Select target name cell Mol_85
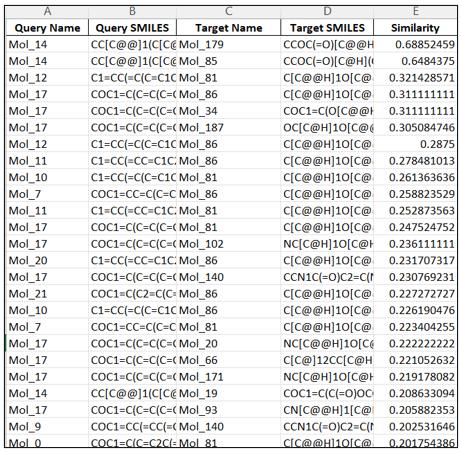Screen dimensions: 461x452 [x=228, y=61]
